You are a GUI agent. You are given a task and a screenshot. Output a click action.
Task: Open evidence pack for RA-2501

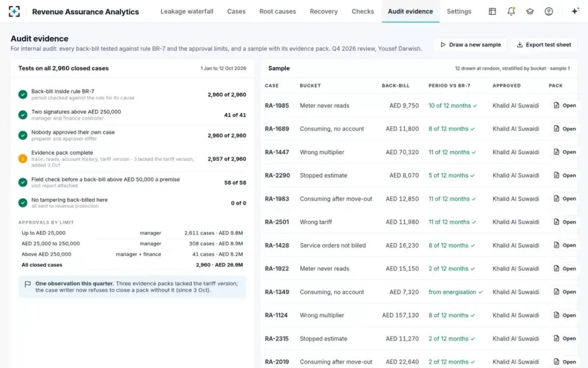pos(564,222)
